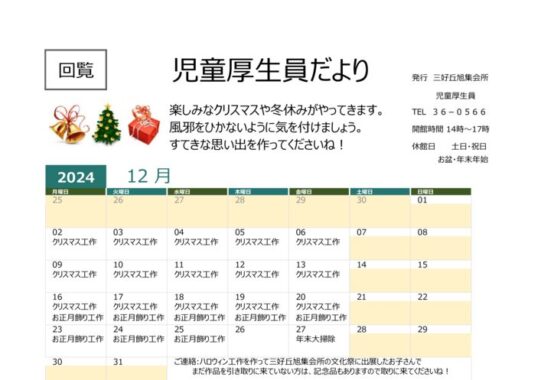Click the greyed date 30 in the first row
Viewport: 554px width, 380px height.
(x=361, y=200)
